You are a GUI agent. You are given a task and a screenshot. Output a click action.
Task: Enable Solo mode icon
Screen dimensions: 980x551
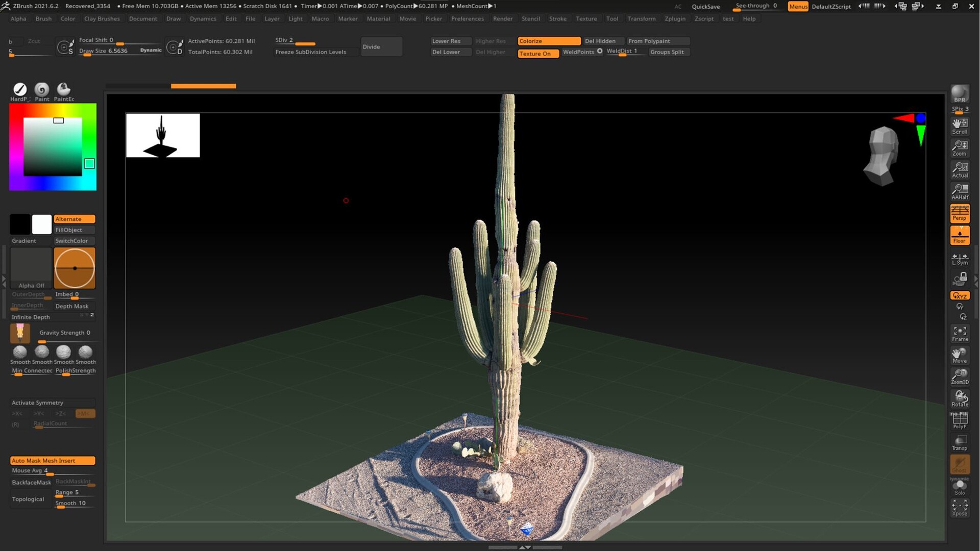[960, 487]
